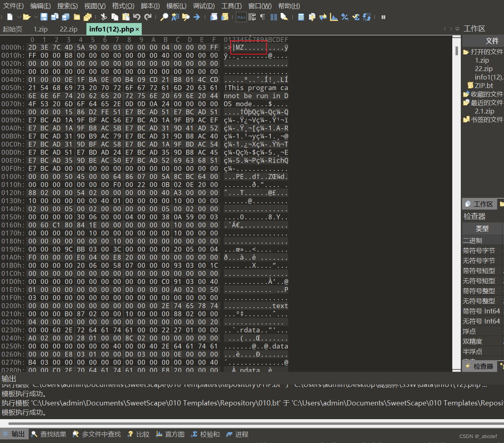This screenshot has width=504, height=443.
Task: Select 收藏的文件 favorites folder
Action: [x=483, y=94]
